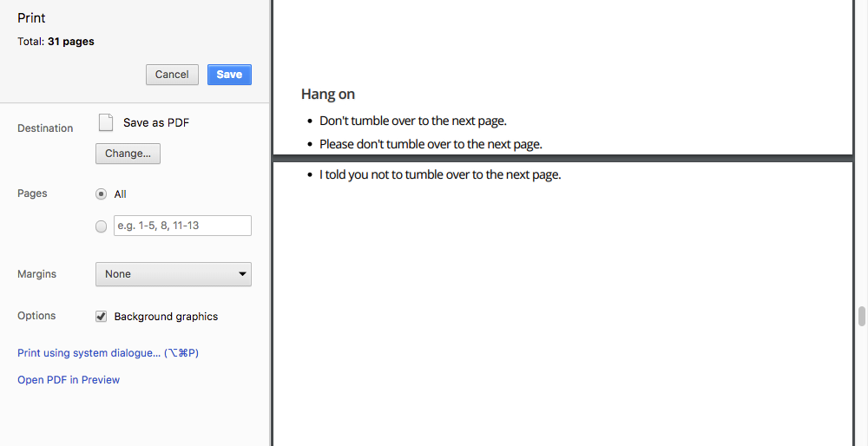Screen dimensions: 868x446
Task: Click the Background graphics label text
Action: 166,317
